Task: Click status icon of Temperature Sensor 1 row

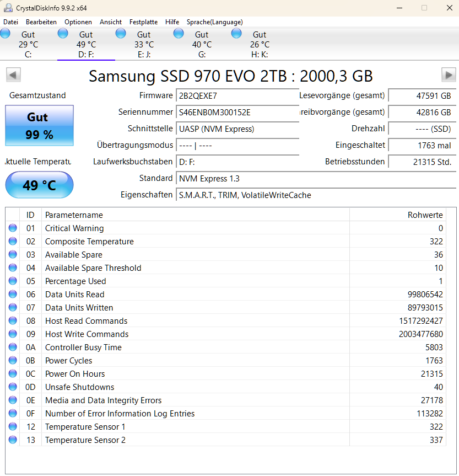Action: (13, 426)
